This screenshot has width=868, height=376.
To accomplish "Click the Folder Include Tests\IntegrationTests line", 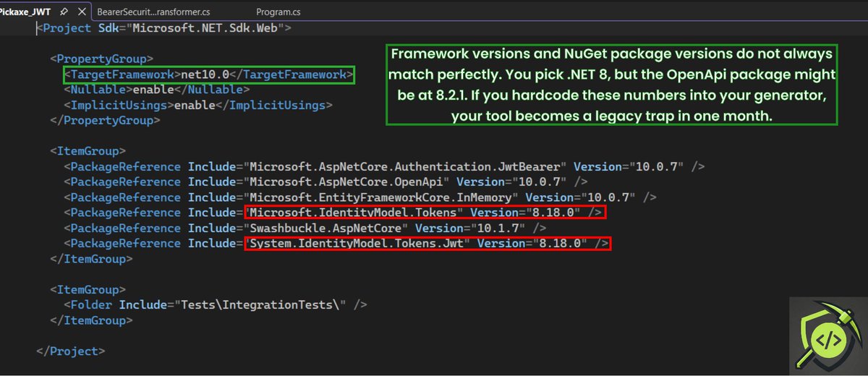I will tap(216, 304).
